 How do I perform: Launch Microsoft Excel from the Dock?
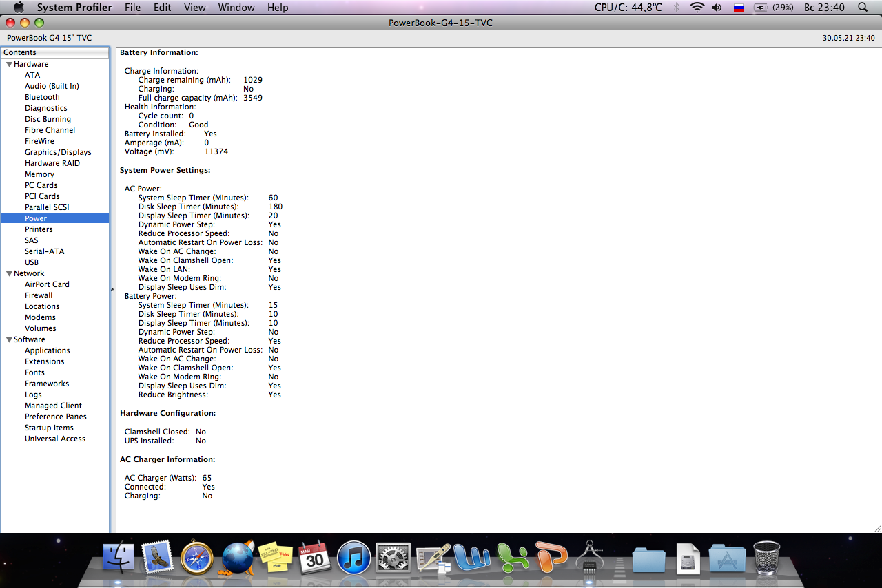512,558
